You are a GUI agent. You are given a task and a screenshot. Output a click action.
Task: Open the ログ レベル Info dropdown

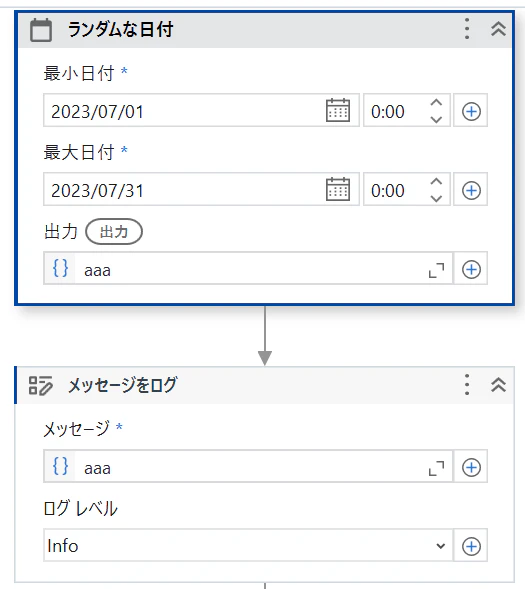pos(248,546)
